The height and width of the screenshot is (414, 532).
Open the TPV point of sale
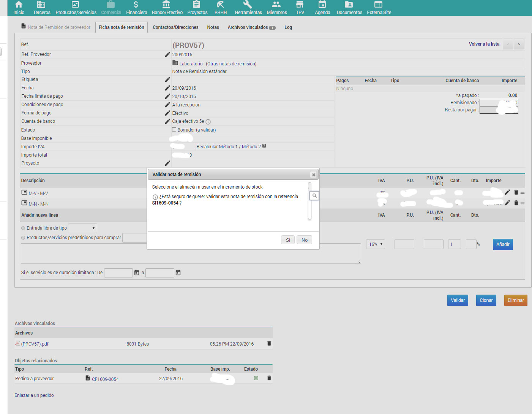pos(300,8)
